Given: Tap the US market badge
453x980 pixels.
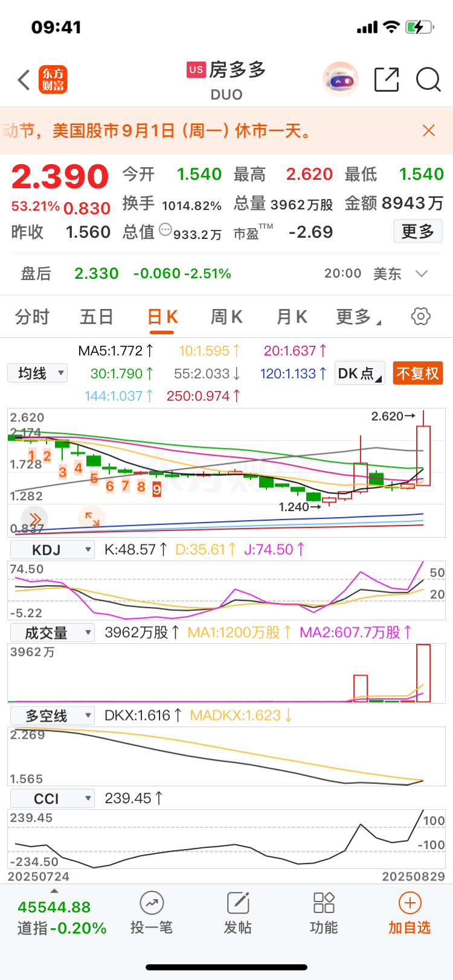Looking at the screenshot, I should tap(196, 69).
